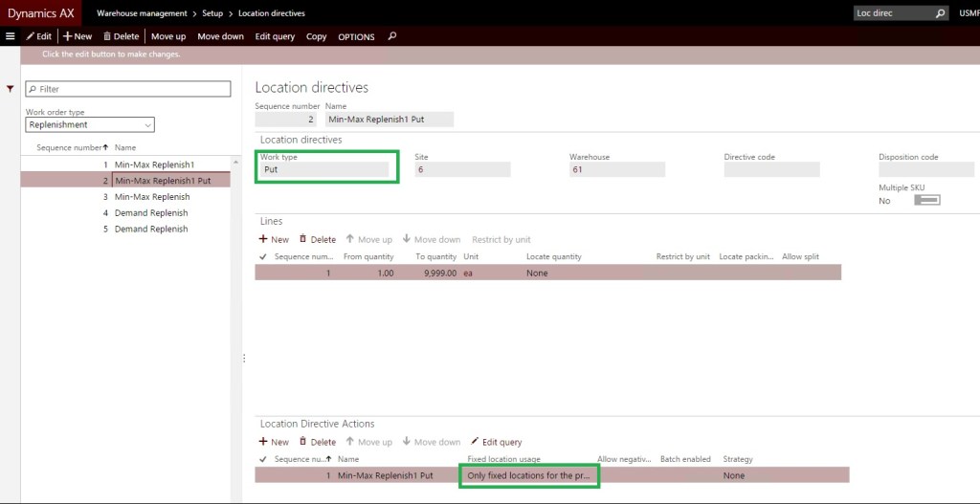
Task: Select the row checkmark column in Lines grid
Action: coord(262,256)
